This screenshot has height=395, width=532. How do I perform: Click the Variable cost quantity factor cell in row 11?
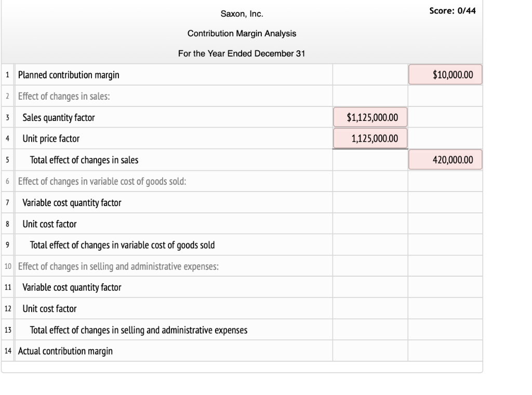369,287
